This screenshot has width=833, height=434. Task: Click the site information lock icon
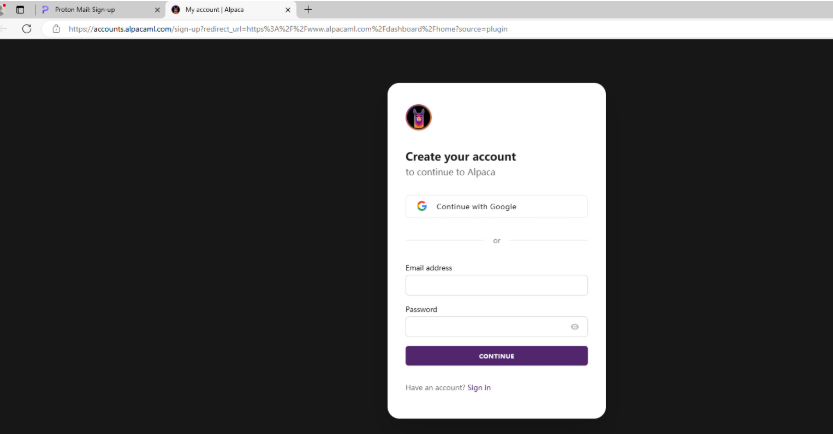click(x=56, y=29)
